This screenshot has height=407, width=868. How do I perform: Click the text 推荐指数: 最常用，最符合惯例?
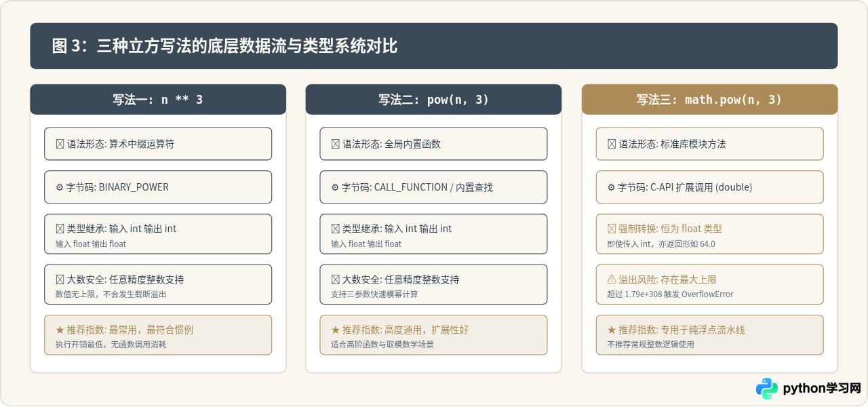130,330
